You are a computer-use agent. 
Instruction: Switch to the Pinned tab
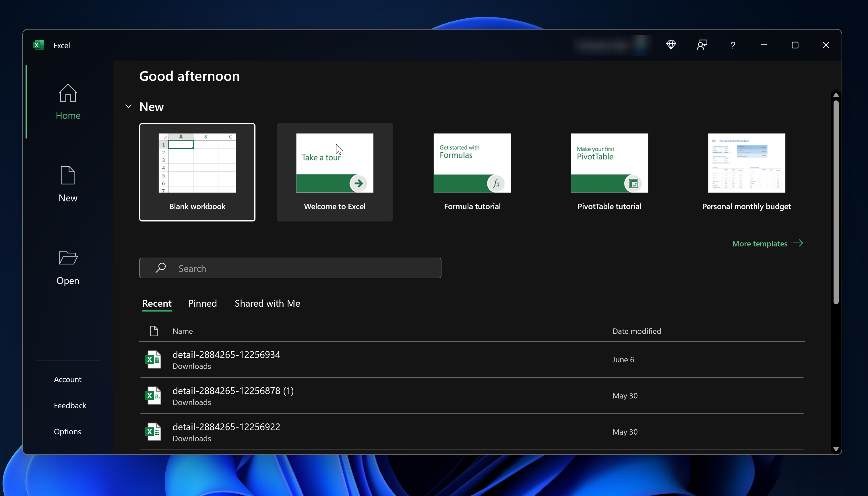202,303
